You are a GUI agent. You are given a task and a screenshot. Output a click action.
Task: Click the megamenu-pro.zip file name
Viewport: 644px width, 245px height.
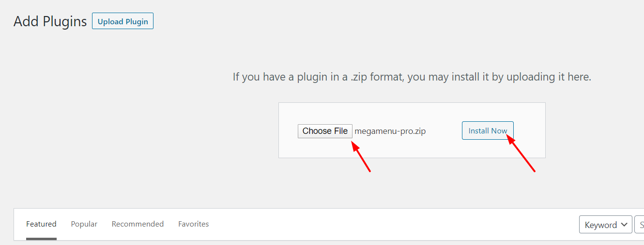(x=390, y=131)
